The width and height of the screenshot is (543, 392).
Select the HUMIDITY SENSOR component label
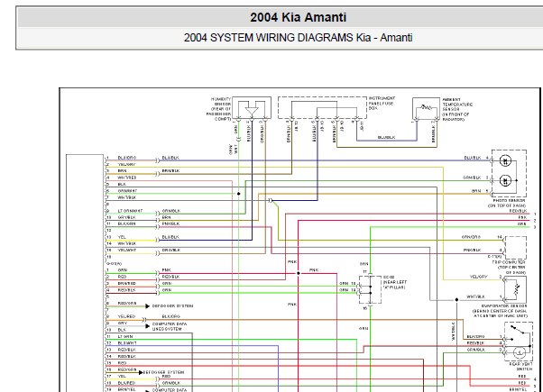pyautogui.click(x=219, y=109)
